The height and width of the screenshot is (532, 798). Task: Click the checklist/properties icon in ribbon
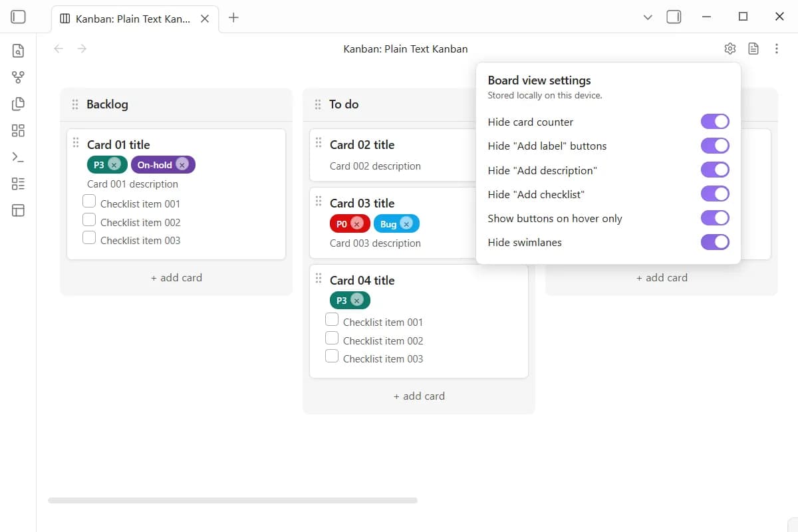[x=18, y=184]
